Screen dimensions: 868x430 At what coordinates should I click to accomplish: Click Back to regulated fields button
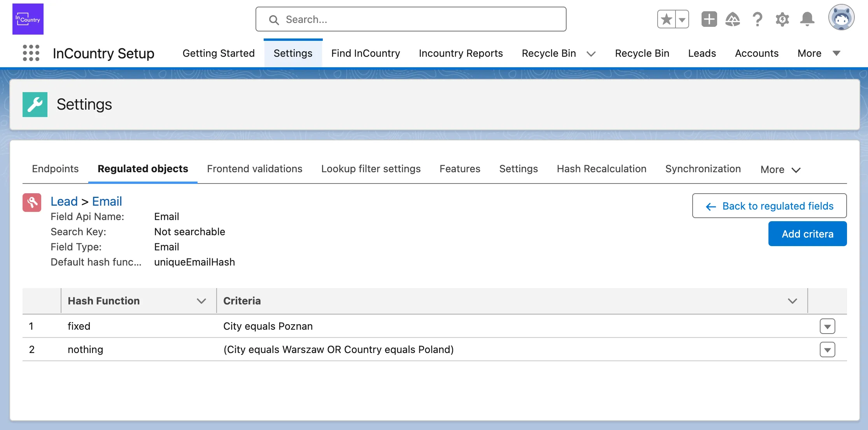[769, 206]
